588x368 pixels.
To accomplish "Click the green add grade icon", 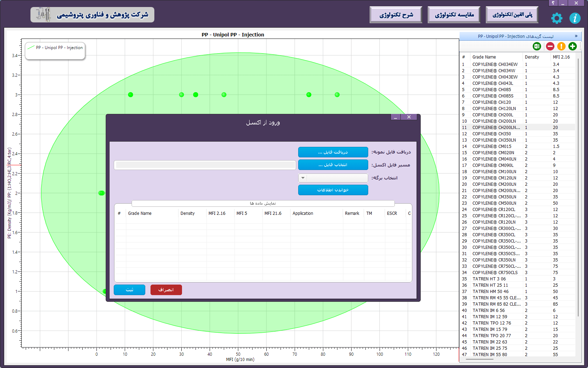I will [573, 46].
